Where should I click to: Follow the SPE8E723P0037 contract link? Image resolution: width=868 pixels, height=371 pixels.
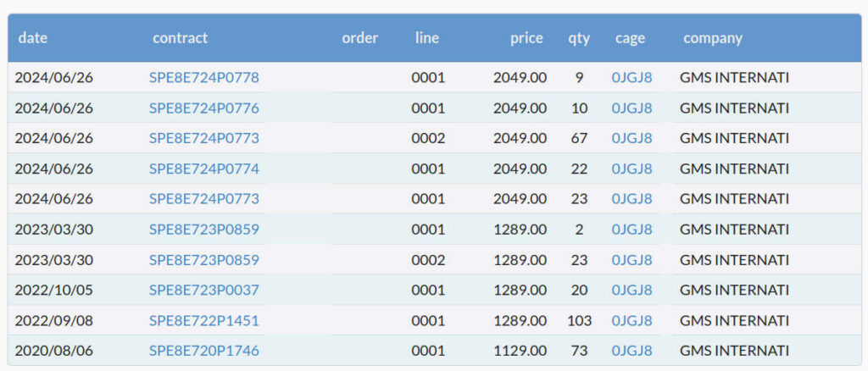click(203, 291)
